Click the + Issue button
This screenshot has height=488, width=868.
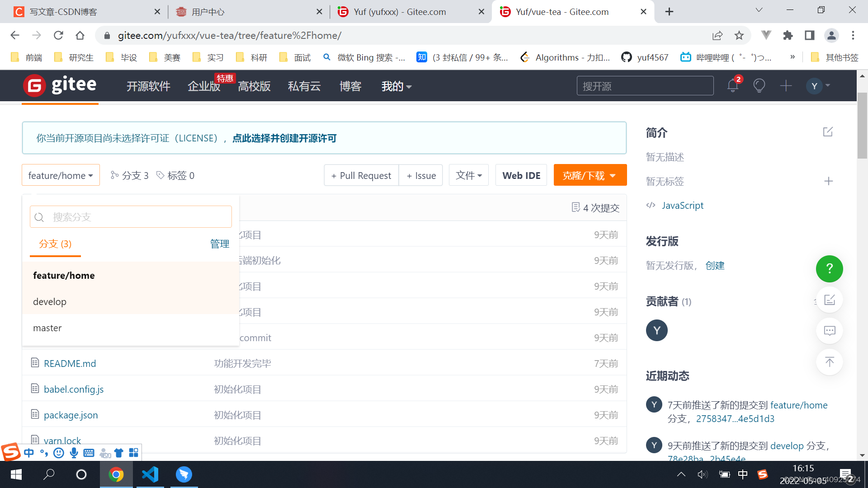click(x=421, y=175)
